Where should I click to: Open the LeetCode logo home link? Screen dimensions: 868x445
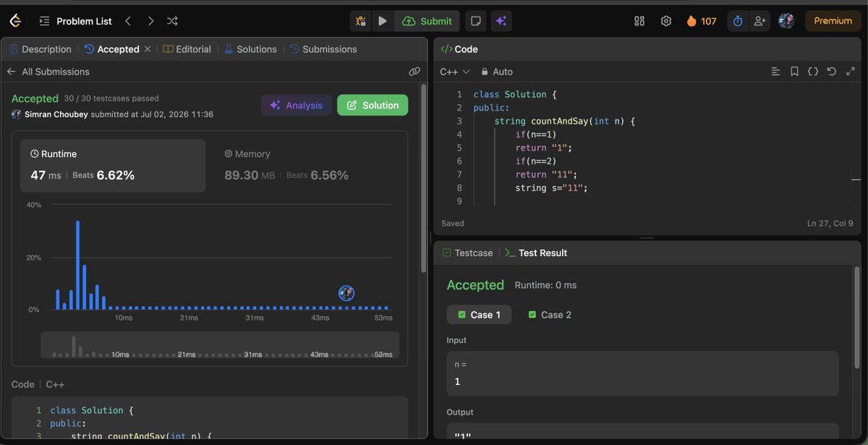14,21
